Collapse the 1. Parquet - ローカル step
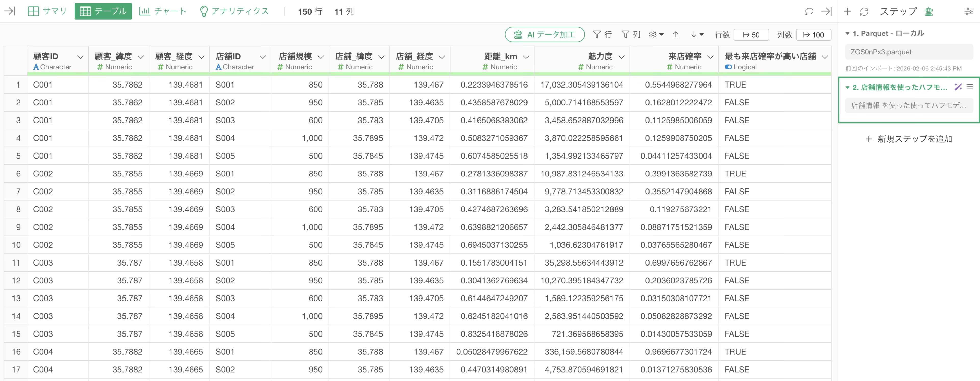 [x=847, y=33]
